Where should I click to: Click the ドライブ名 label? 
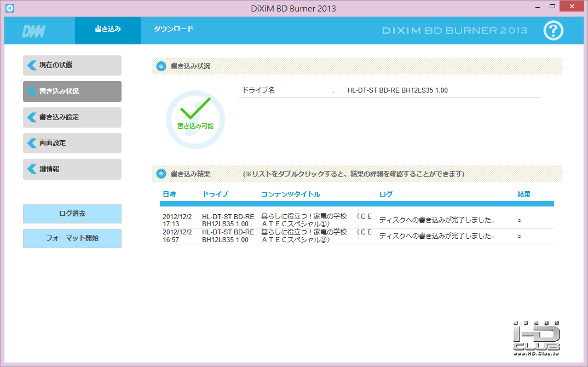tap(258, 90)
